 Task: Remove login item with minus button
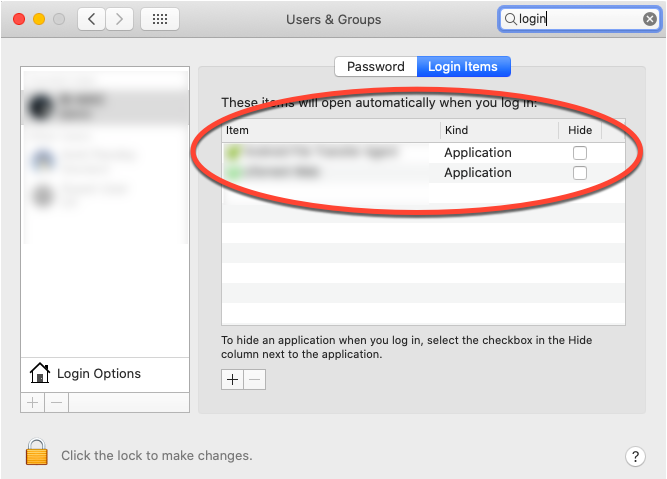[x=255, y=380]
